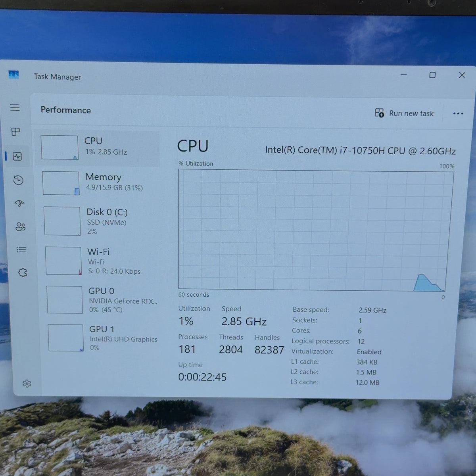This screenshot has width=476, height=476.
Task: Click the Processes count 181
Action: coord(187,349)
